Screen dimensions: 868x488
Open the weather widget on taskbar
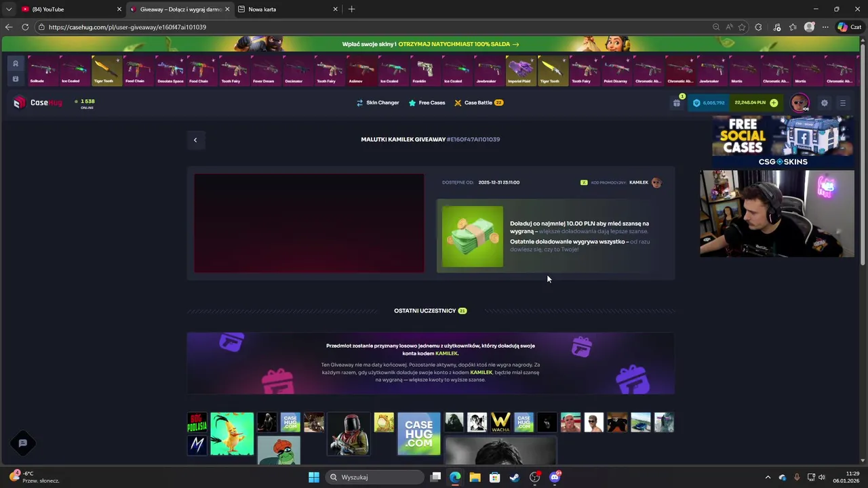coord(35,477)
